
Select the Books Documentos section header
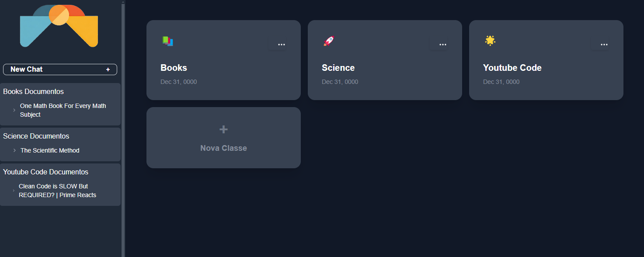pos(33,91)
